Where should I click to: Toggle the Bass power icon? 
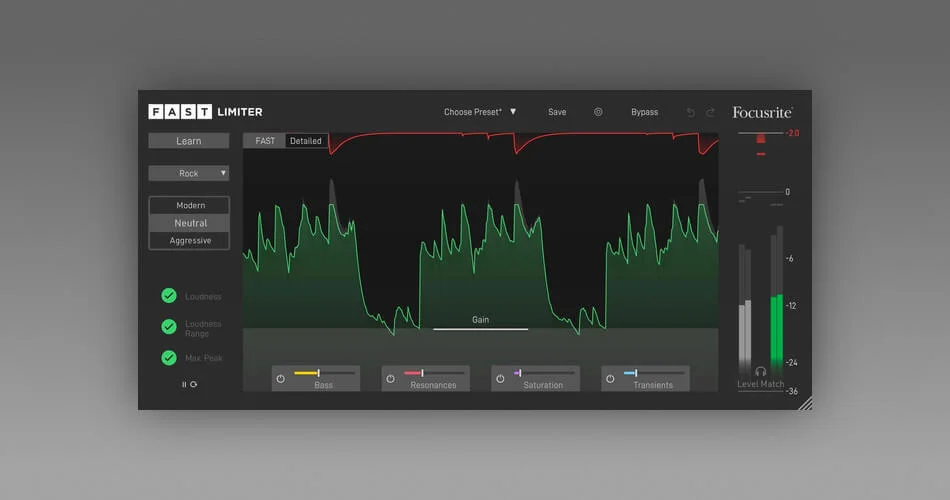[x=281, y=379]
